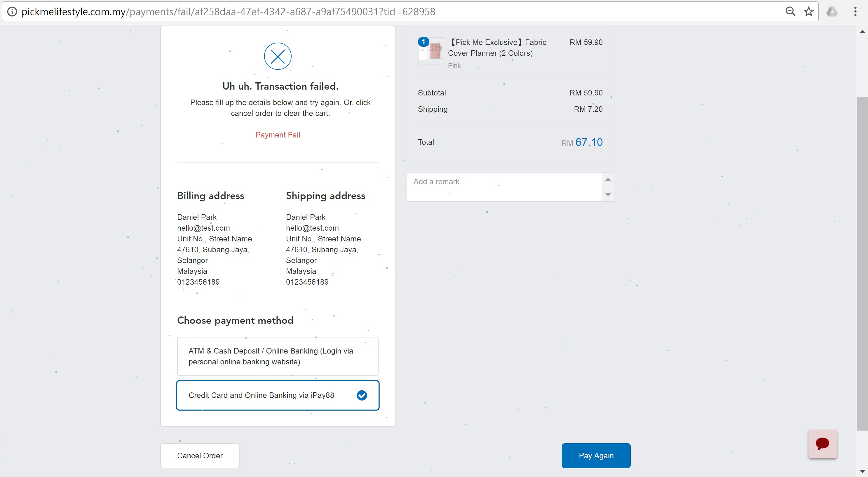Click the Fabric Cover Planner product name
Screen dimensions: 868x477
tap(497, 48)
